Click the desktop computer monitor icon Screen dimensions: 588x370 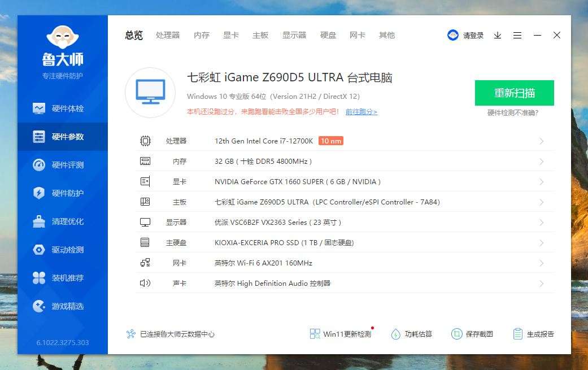(x=150, y=92)
